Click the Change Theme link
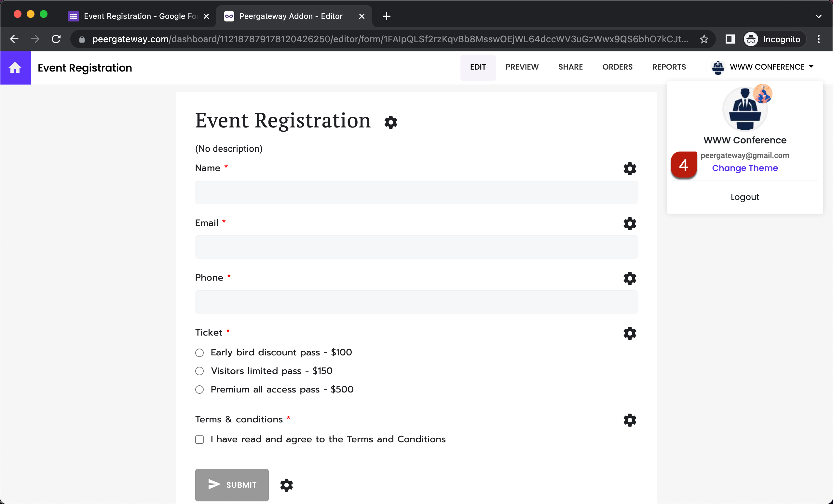 click(744, 168)
